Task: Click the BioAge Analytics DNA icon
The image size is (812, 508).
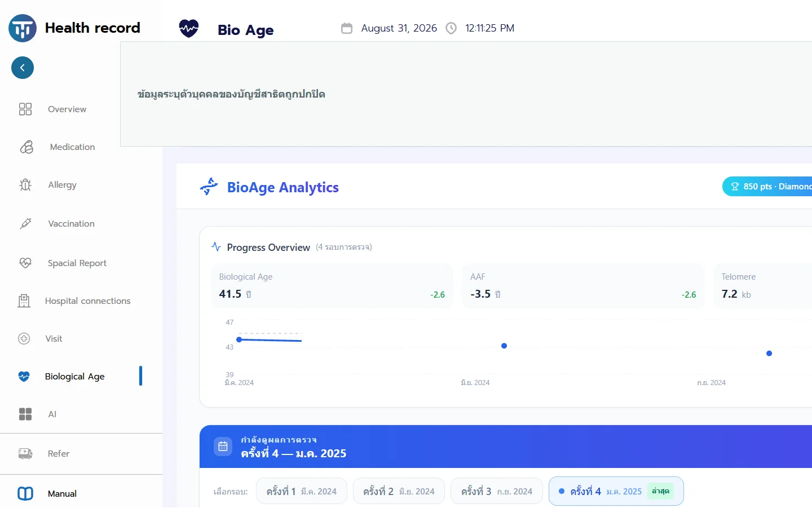Action: (x=209, y=187)
